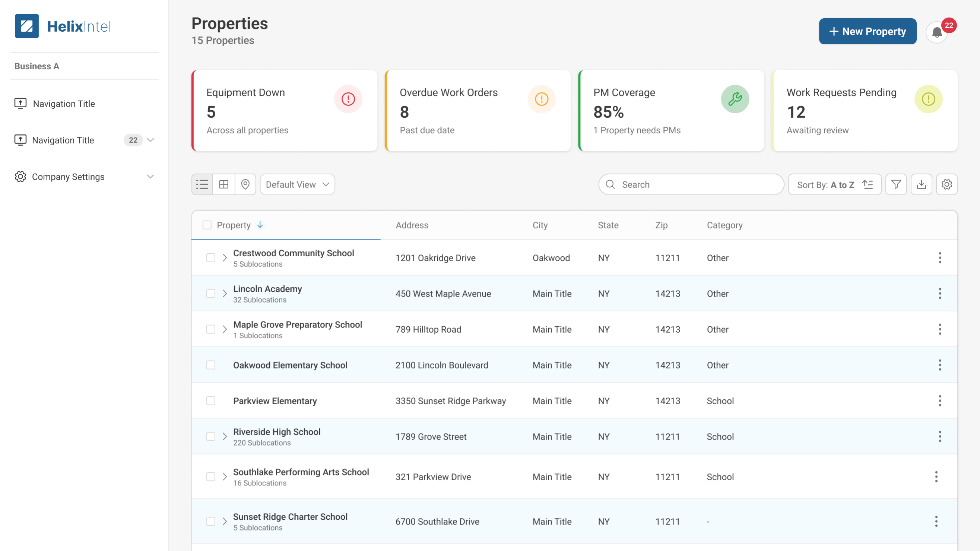This screenshot has width=980, height=551.
Task: Open actions menu for Crestwood Community School
Action: 940,257
